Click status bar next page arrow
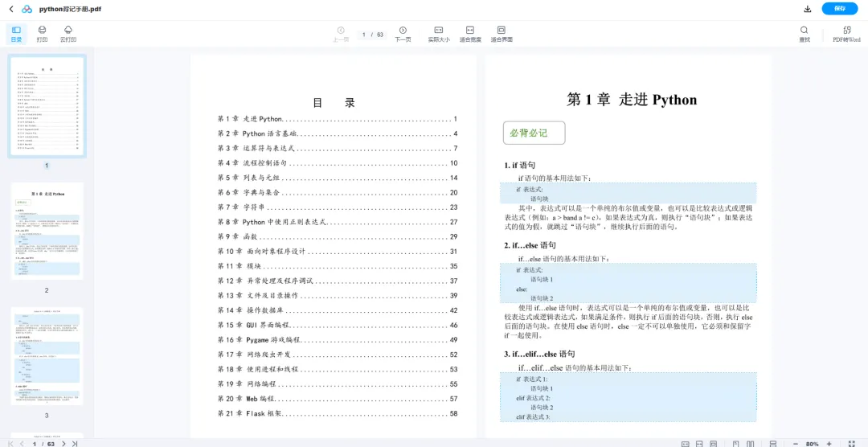This screenshot has height=447, width=868. point(63,444)
